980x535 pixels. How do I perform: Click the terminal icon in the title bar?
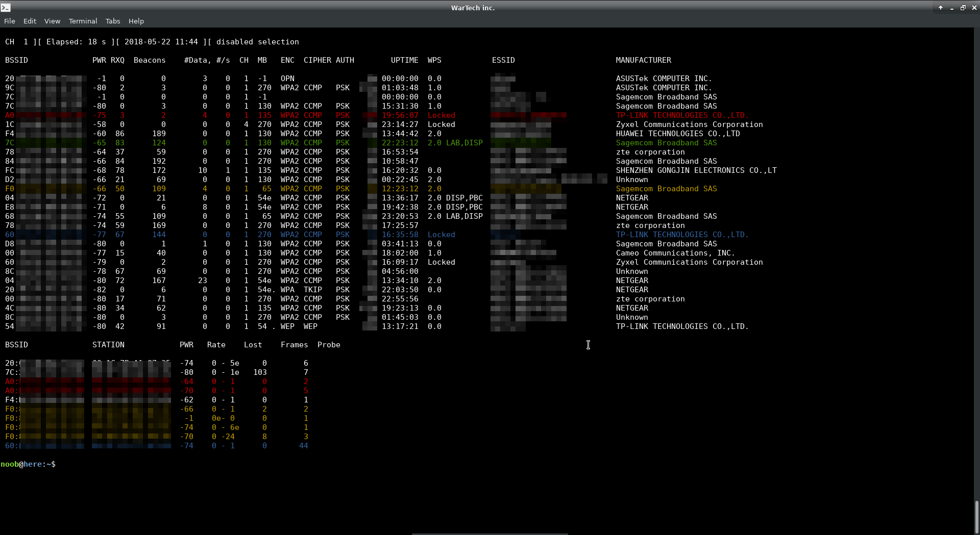click(6, 8)
